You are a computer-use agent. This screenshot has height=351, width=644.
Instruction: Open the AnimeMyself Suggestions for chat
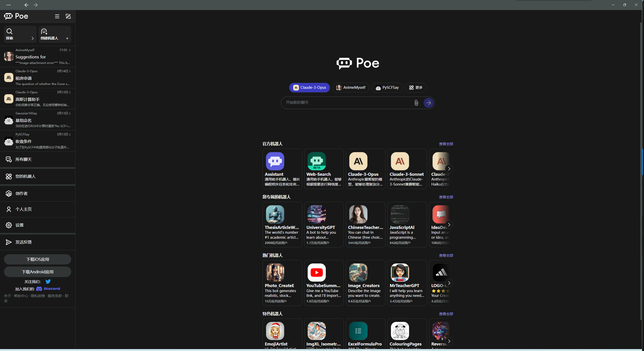[38, 57]
